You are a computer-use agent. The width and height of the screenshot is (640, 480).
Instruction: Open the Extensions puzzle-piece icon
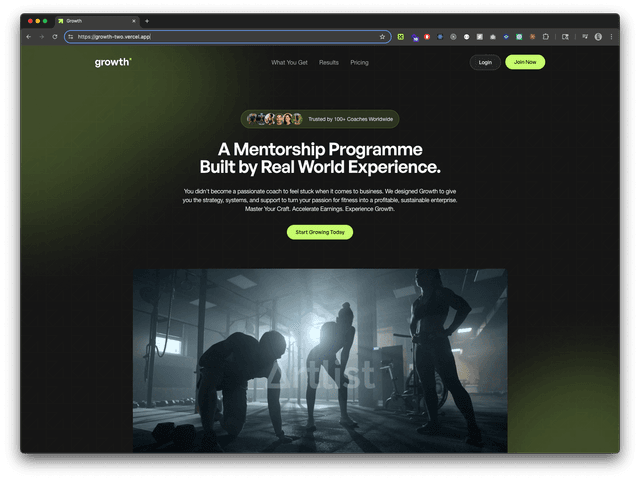coord(546,36)
